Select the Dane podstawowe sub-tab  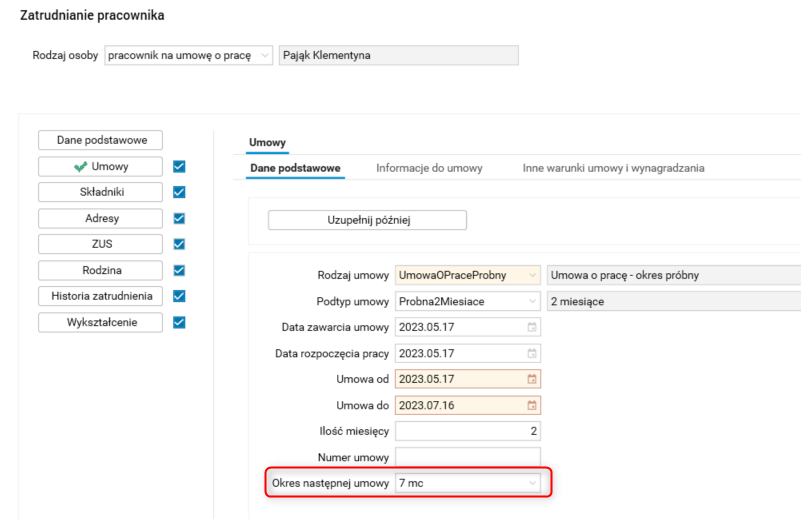295,168
